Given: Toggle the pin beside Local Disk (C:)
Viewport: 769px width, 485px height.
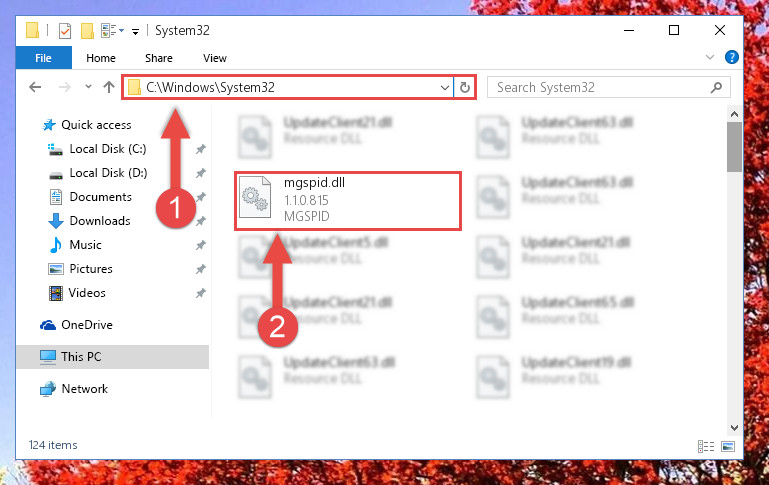Looking at the screenshot, I should pos(201,149).
